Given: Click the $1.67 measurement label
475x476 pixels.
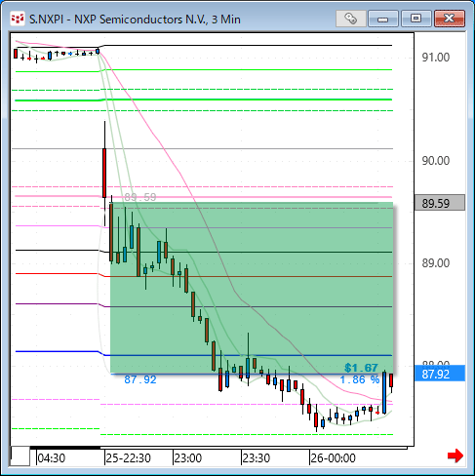Looking at the screenshot, I should coord(361,368).
